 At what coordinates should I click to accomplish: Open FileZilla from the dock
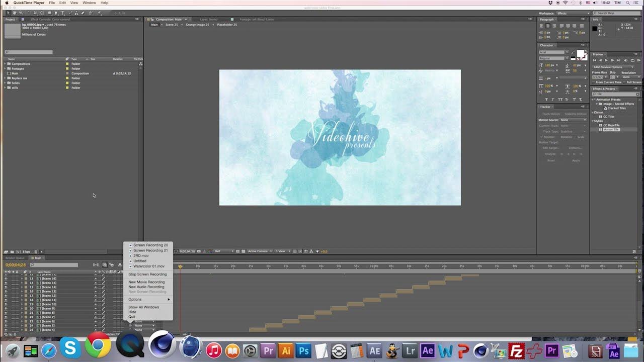516,350
